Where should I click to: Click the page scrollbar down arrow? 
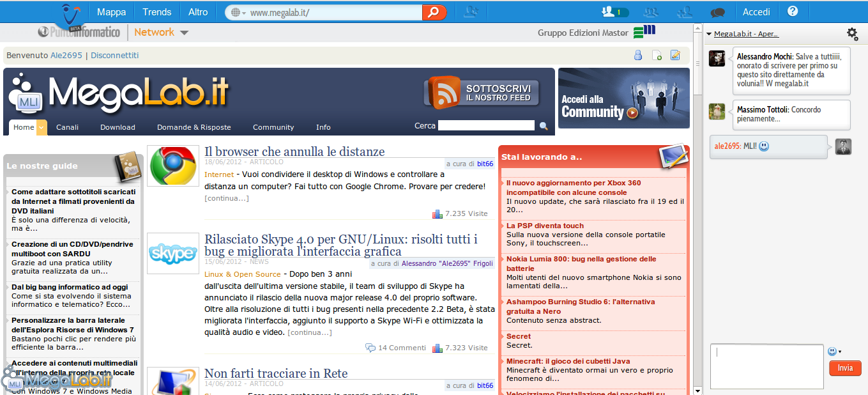(x=697, y=390)
